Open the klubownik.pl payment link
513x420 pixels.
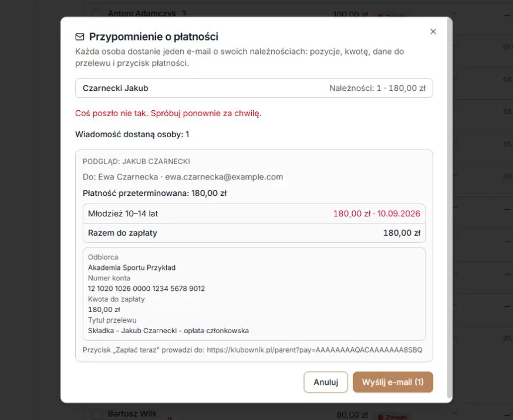pos(315,350)
